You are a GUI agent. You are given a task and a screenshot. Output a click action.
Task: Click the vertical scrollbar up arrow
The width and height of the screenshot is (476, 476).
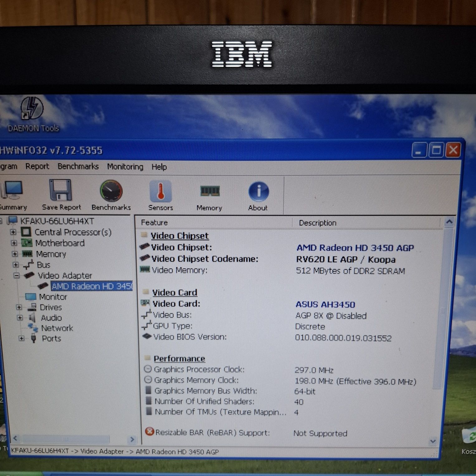point(449,222)
